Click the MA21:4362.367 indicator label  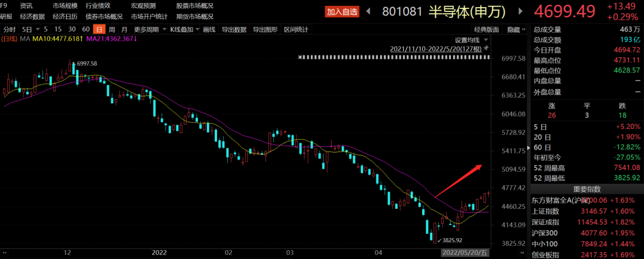pos(112,39)
